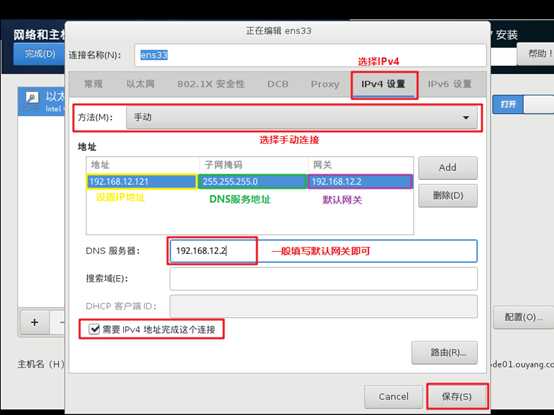Open the 方法 method dropdown
554x415 pixels.
(302, 117)
